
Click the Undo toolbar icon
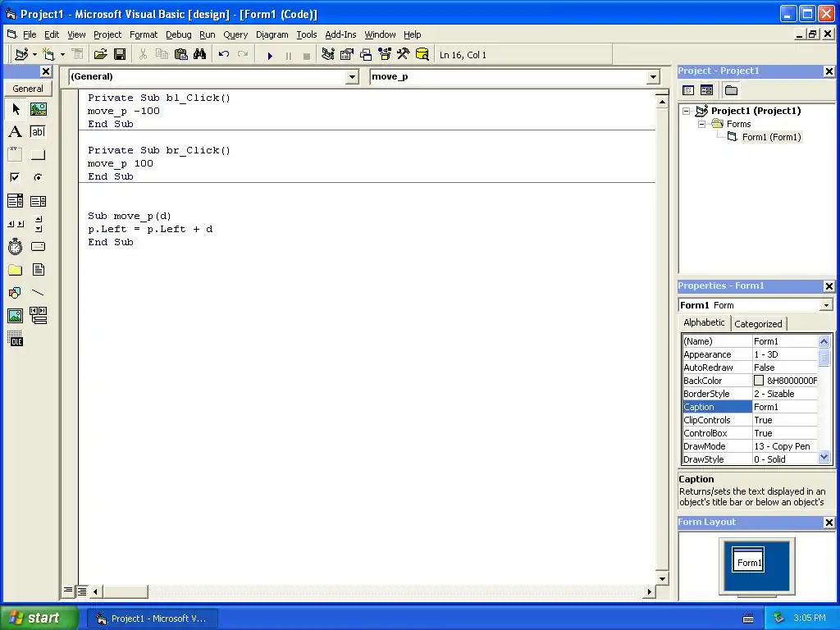pos(223,55)
